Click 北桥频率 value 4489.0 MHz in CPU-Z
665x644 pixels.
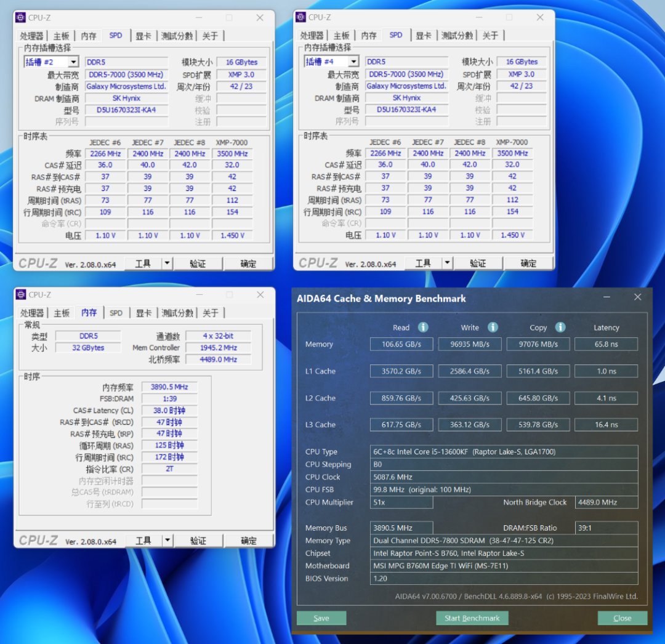[x=219, y=360]
